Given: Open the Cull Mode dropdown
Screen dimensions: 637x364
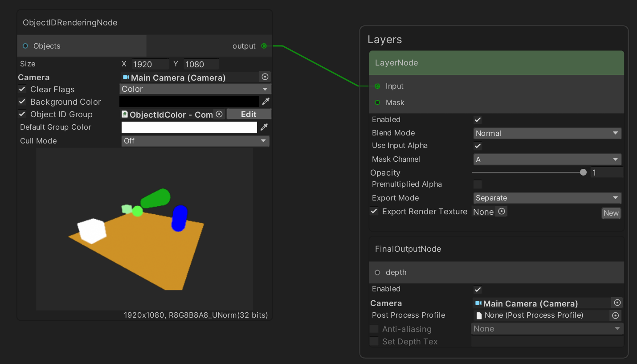Looking at the screenshot, I should [x=195, y=141].
